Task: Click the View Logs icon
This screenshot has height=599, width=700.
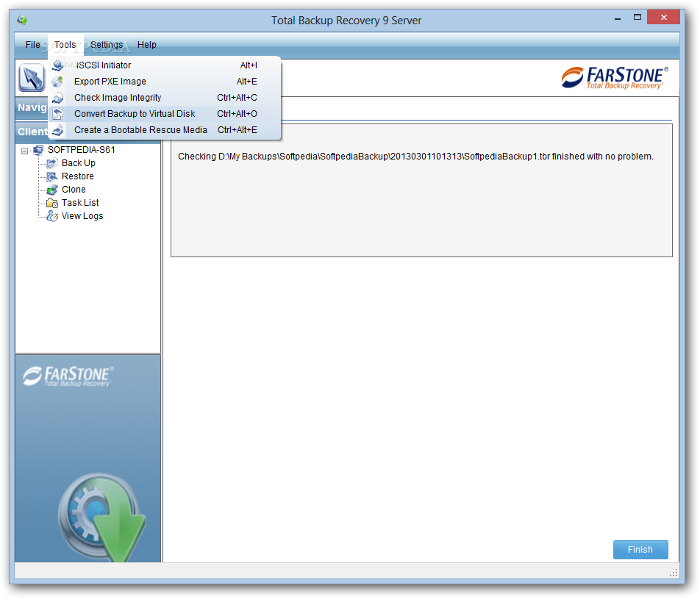Action: click(52, 216)
